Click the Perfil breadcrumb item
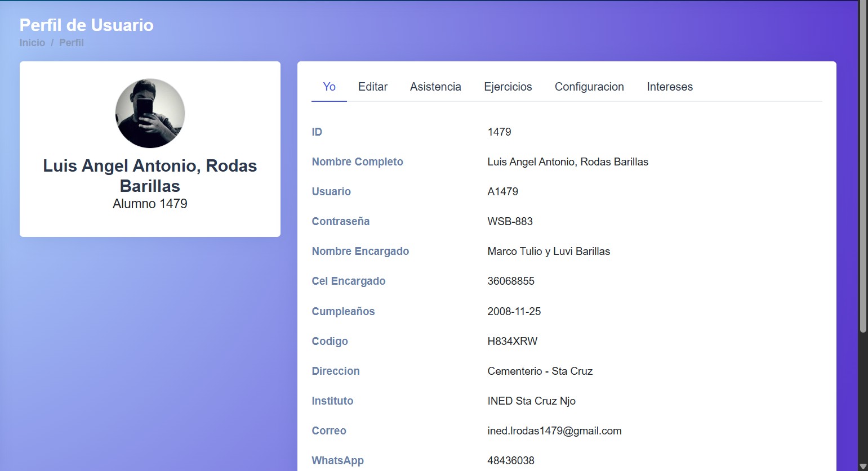This screenshot has width=868, height=471. click(71, 43)
